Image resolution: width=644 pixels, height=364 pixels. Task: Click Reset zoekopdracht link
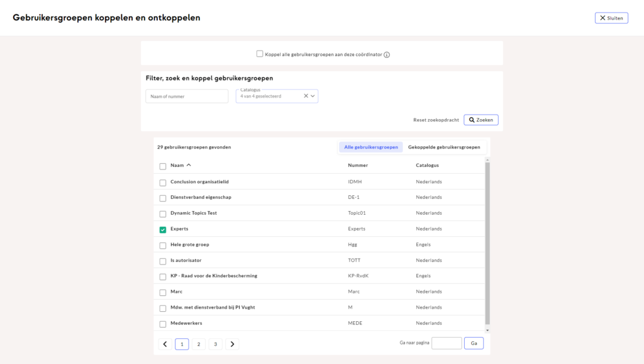436,120
